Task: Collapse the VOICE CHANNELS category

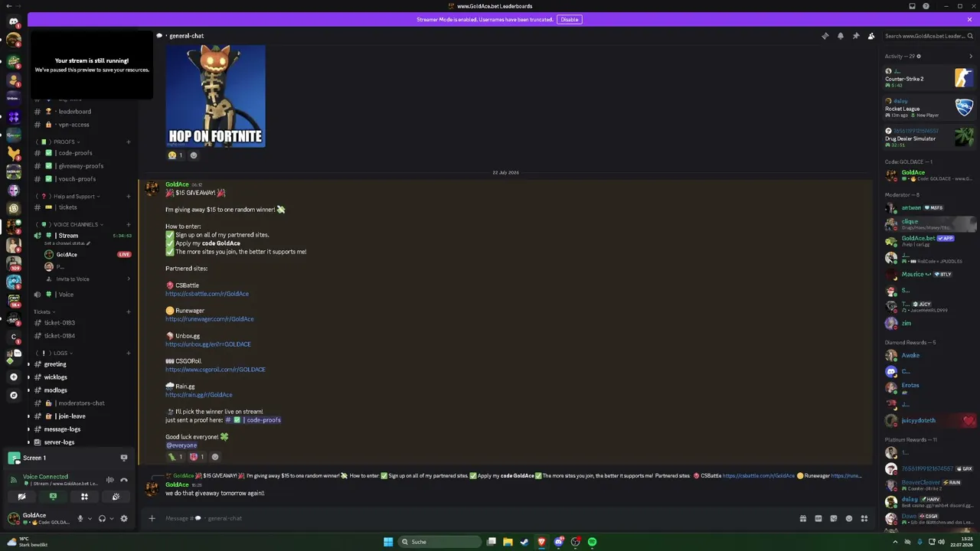Action: pos(69,225)
